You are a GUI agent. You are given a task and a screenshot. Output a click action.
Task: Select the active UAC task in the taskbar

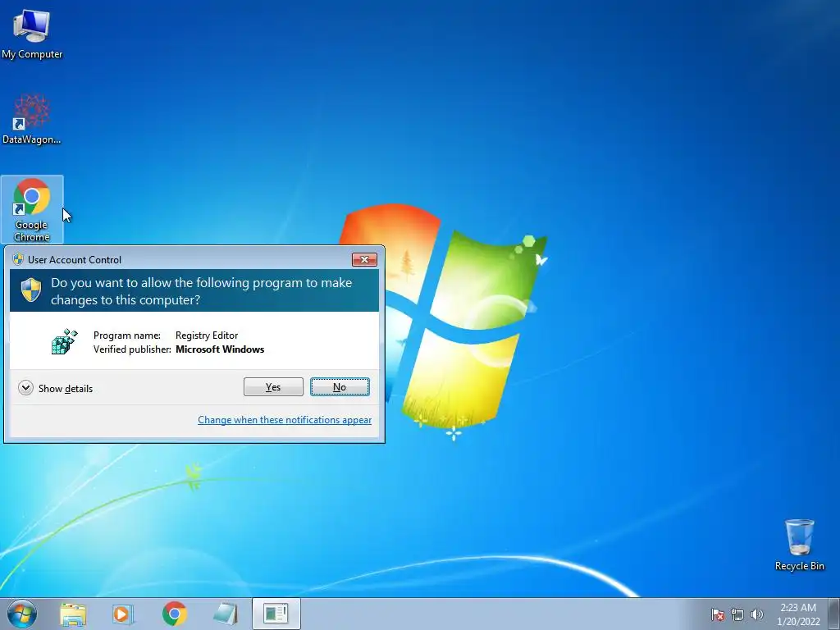276,614
